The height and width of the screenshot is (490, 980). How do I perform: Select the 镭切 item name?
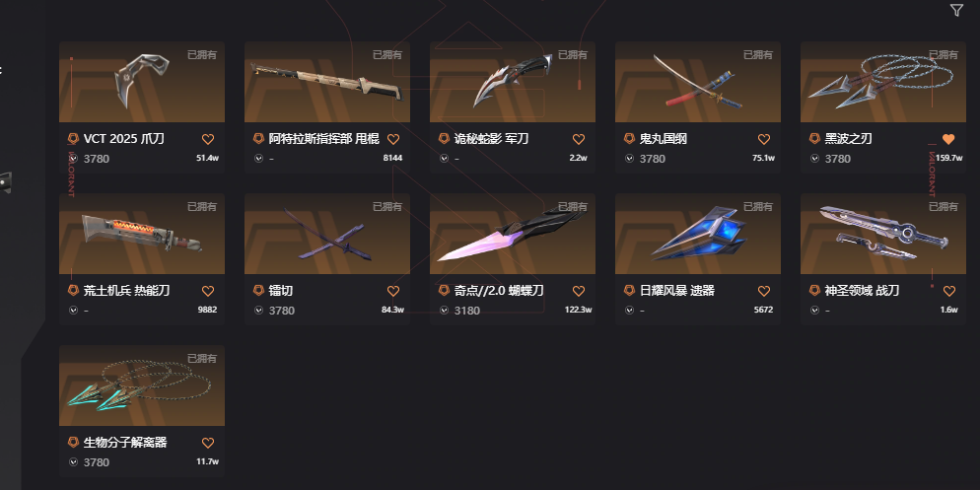pyautogui.click(x=281, y=291)
